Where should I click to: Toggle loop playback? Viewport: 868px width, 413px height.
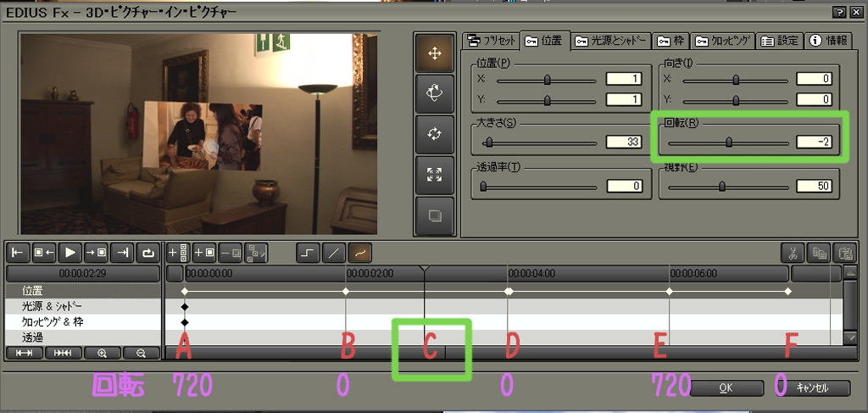[x=148, y=253]
